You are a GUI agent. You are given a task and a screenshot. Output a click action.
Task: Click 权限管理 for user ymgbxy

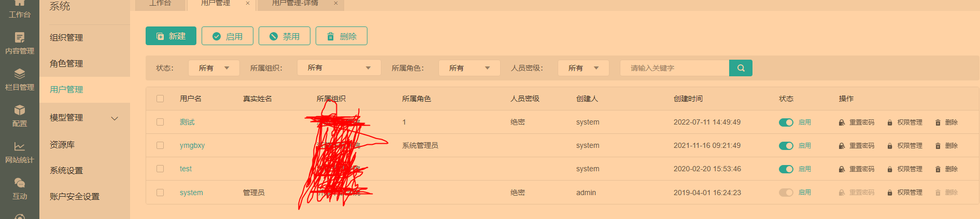(x=905, y=146)
